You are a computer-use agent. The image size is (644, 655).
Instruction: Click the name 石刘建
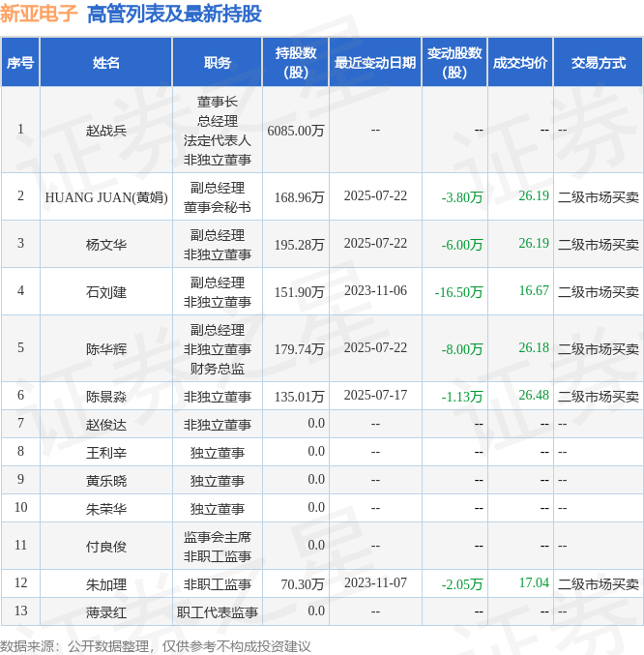106,292
